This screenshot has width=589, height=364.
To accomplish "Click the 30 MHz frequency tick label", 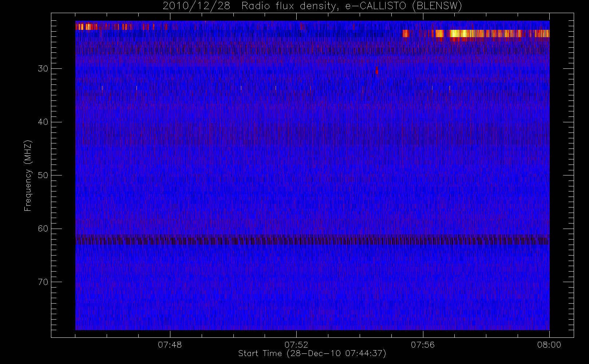I will [x=43, y=69].
